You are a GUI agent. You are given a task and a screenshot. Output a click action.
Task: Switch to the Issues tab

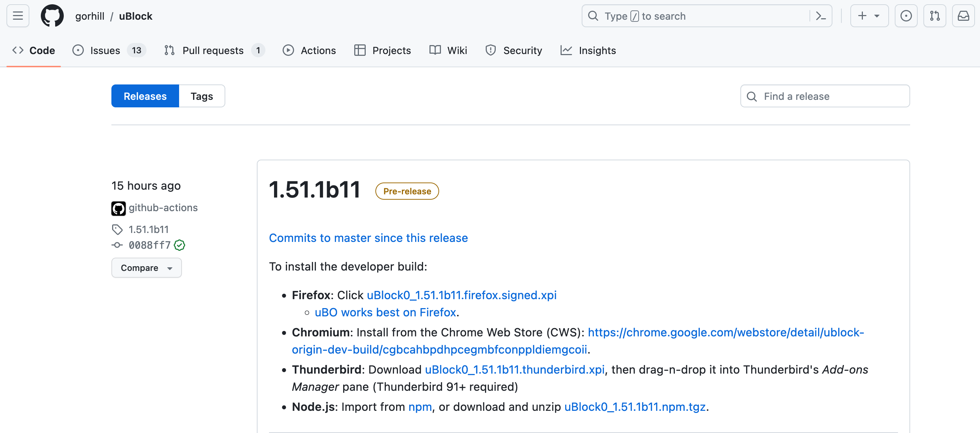pyautogui.click(x=109, y=50)
